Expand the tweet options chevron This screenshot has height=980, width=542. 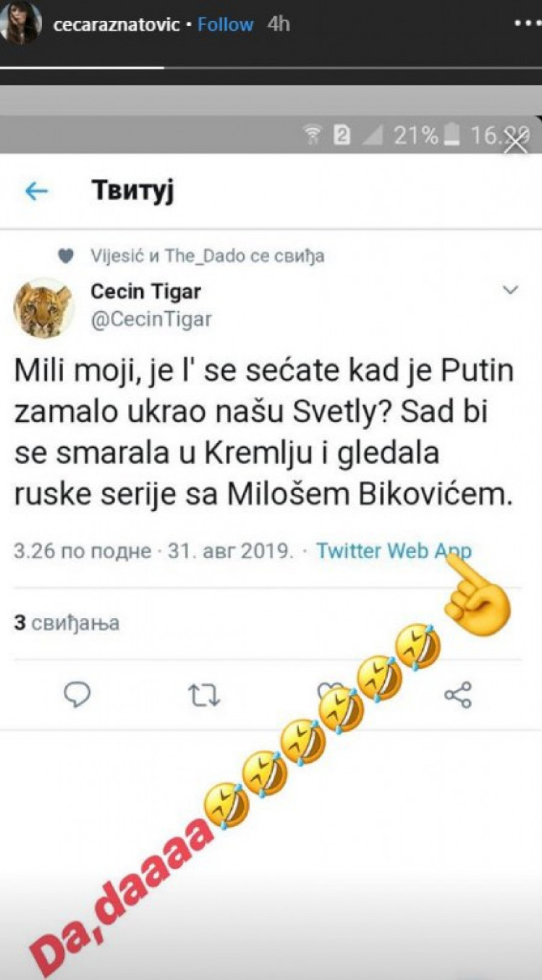point(511,291)
